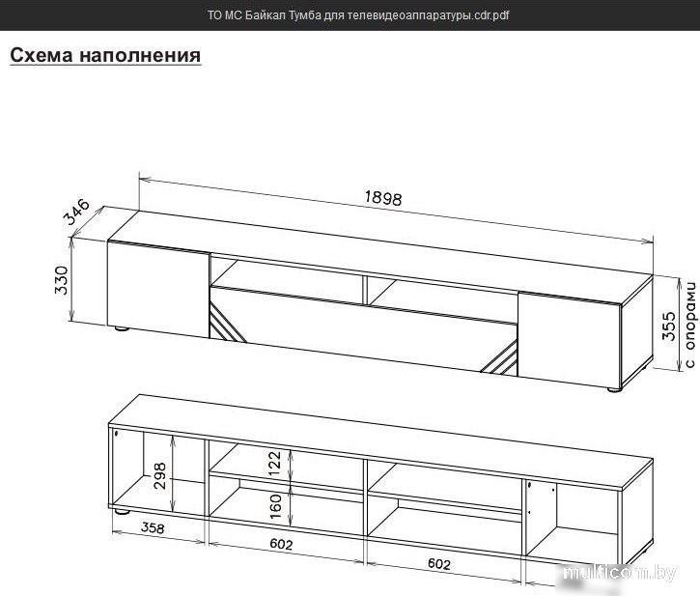Click the 122 upper shelf height value
The image size is (700, 596).
coord(274,465)
